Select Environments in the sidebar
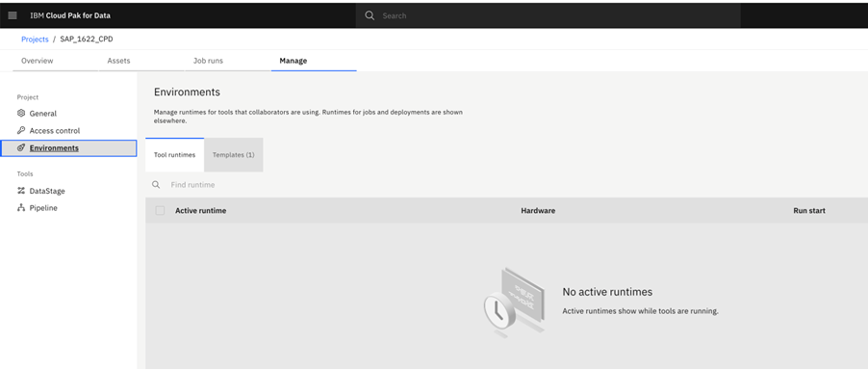The width and height of the screenshot is (868, 370). tap(68, 147)
